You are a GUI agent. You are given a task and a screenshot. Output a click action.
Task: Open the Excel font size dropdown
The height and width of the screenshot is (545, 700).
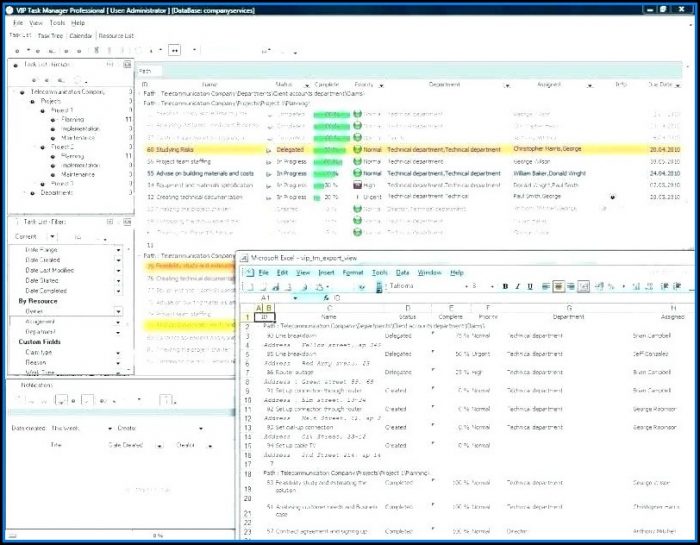click(x=492, y=287)
